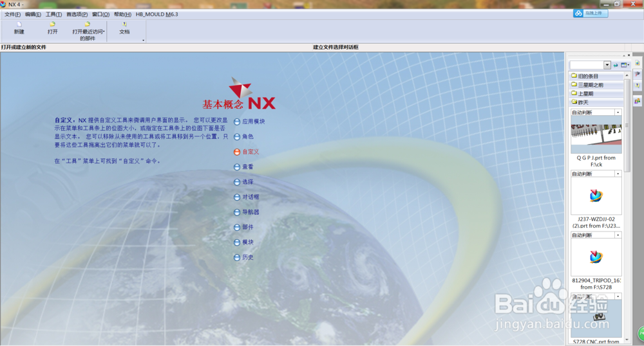Open the Help question mark resource tab

[638, 86]
